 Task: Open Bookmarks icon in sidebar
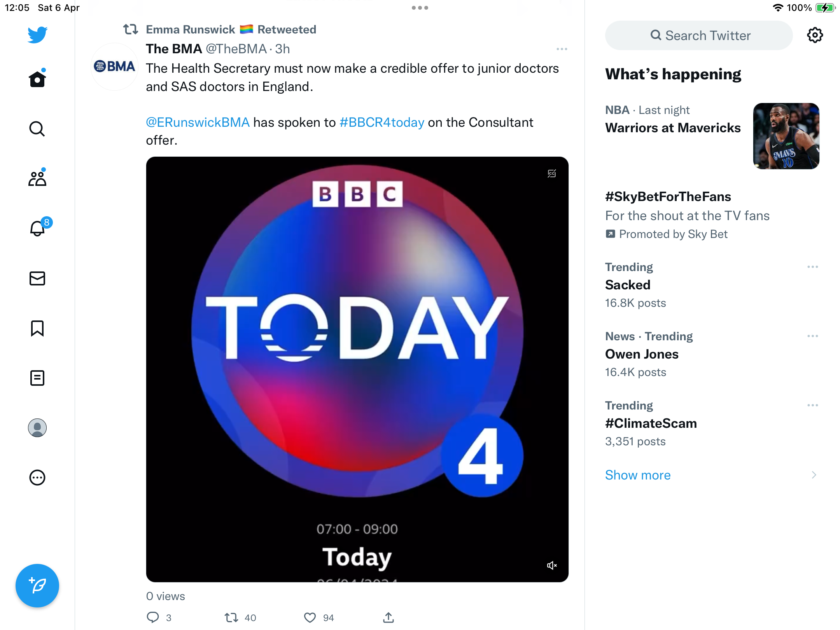point(37,328)
